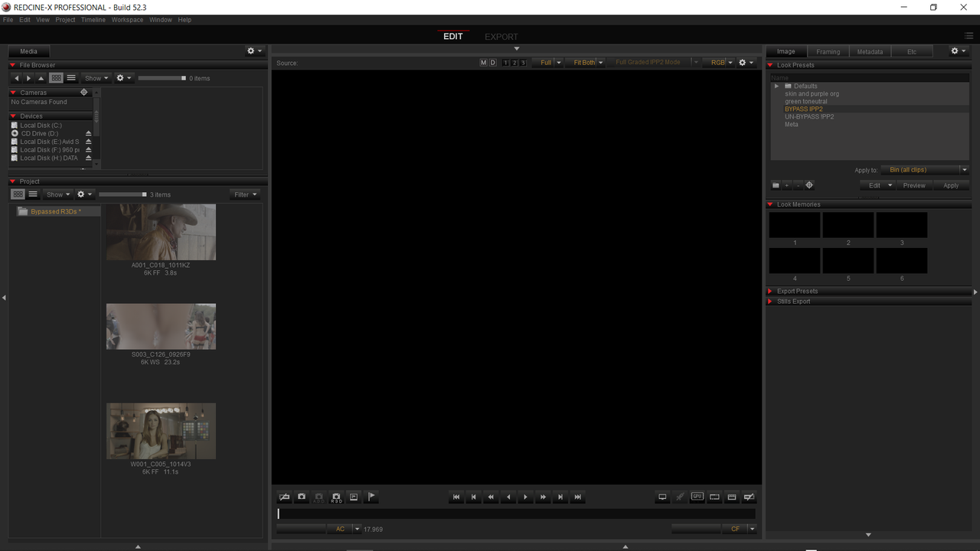Select the skin and purple org preset

click(812, 94)
